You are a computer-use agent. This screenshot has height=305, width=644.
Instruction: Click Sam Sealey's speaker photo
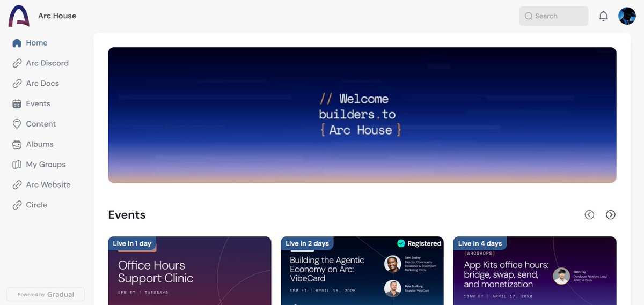tap(393, 264)
